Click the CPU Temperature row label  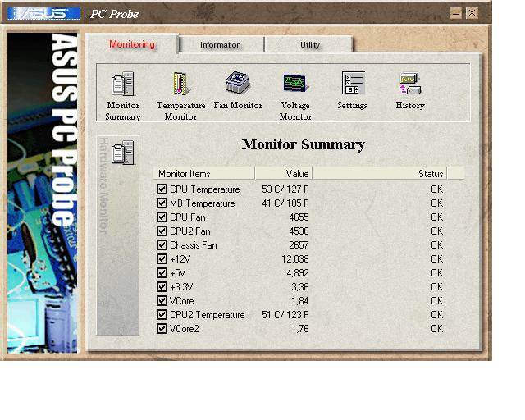tap(204, 189)
